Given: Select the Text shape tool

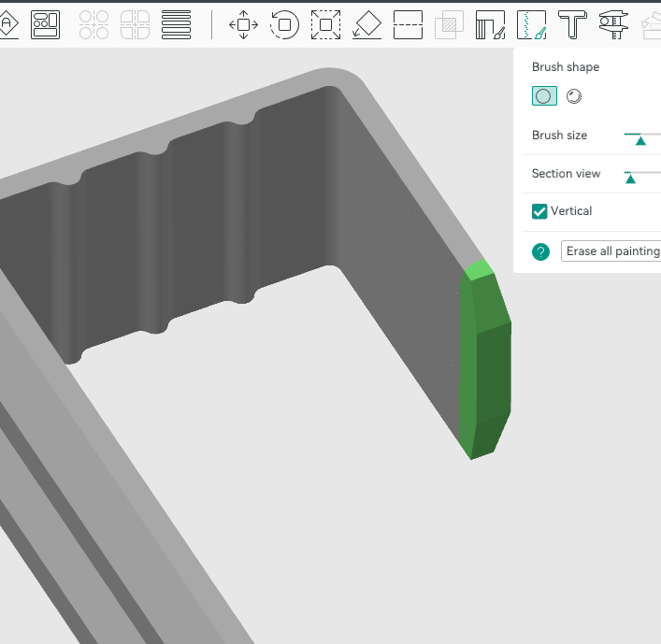Looking at the screenshot, I should (x=572, y=24).
